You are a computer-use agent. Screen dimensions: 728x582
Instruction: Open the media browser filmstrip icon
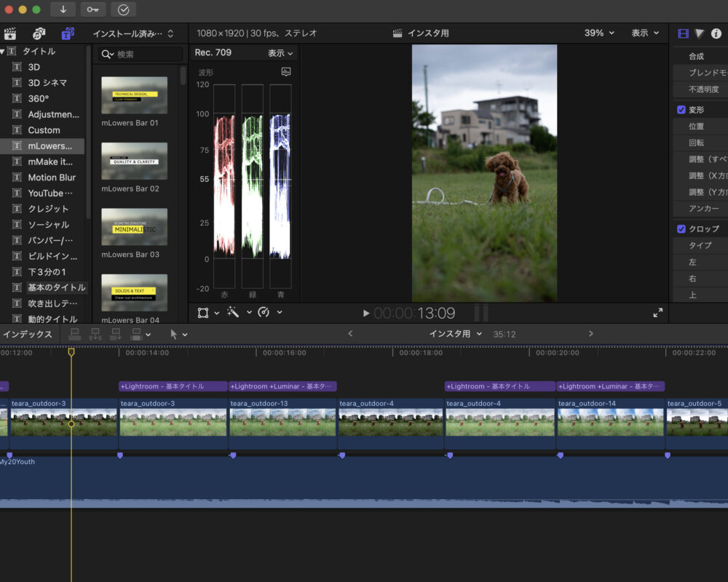[10, 33]
